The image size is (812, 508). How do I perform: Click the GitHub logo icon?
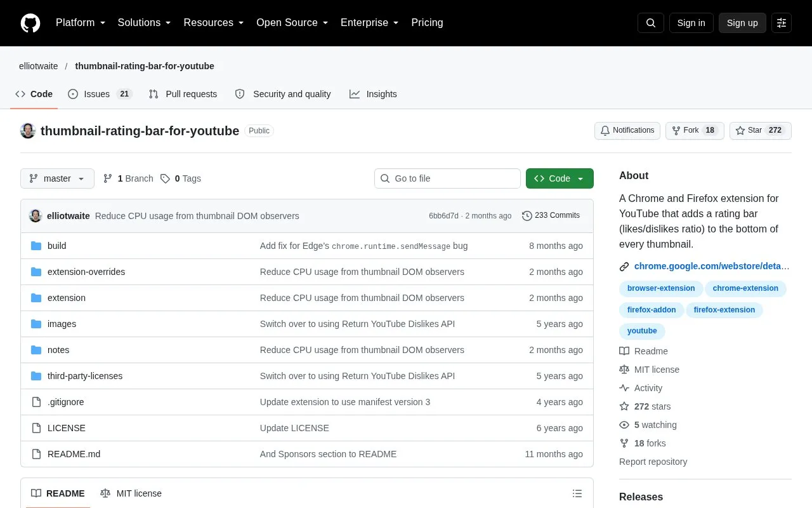30,23
